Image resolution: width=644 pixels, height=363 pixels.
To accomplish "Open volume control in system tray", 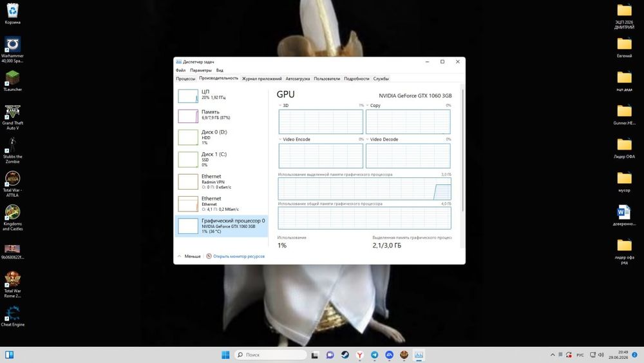I will pyautogui.click(x=601, y=355).
